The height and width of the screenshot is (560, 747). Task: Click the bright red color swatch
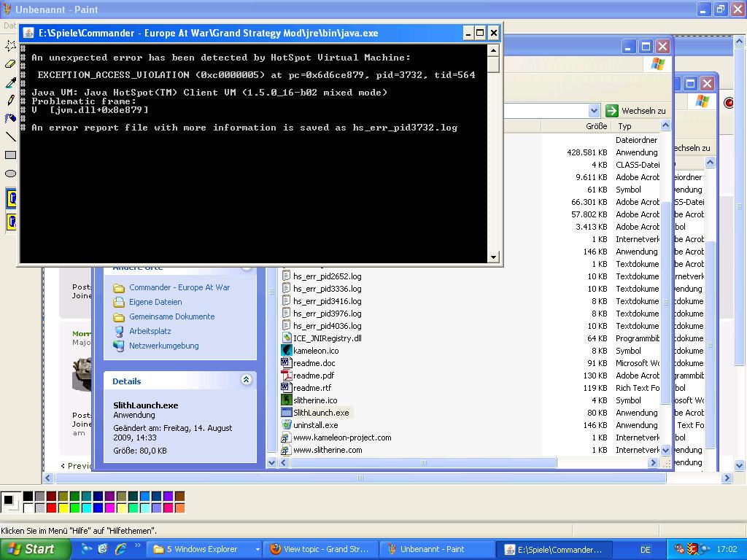coord(52,508)
